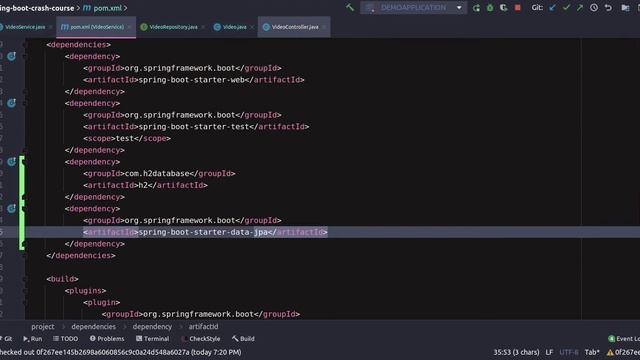The image size is (640, 360).
Task: Close the pom.xml tab
Action: click(x=129, y=27)
